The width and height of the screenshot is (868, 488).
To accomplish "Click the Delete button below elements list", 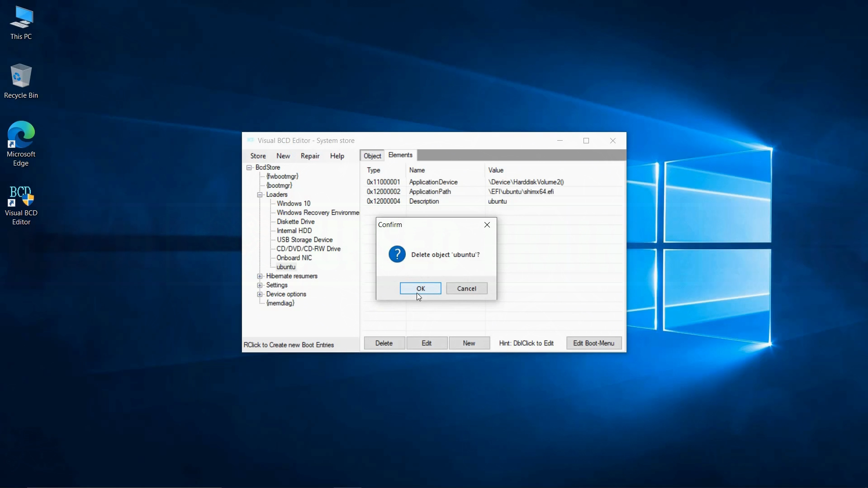I will 384,343.
